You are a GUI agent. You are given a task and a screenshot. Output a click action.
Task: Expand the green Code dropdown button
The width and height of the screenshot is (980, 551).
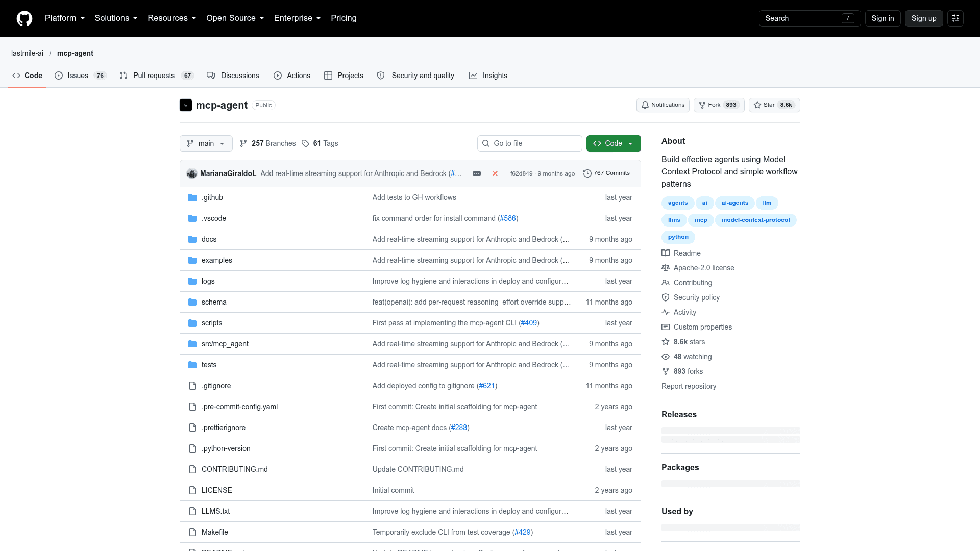(x=614, y=143)
